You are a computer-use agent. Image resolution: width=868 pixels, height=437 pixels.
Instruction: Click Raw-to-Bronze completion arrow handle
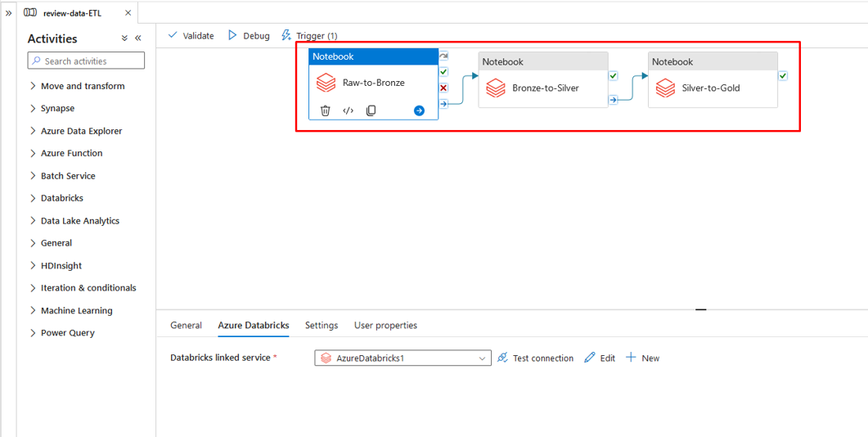pos(444,103)
